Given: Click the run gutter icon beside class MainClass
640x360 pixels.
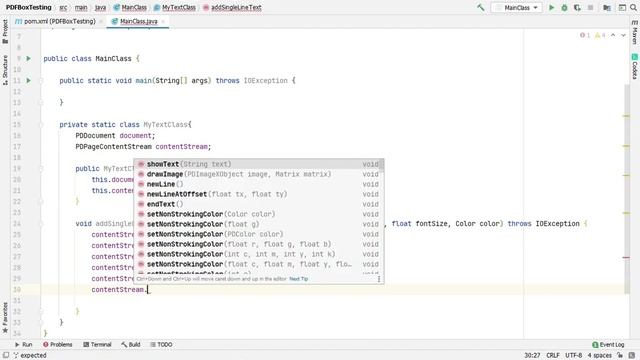Looking at the screenshot, I should tap(29, 58).
